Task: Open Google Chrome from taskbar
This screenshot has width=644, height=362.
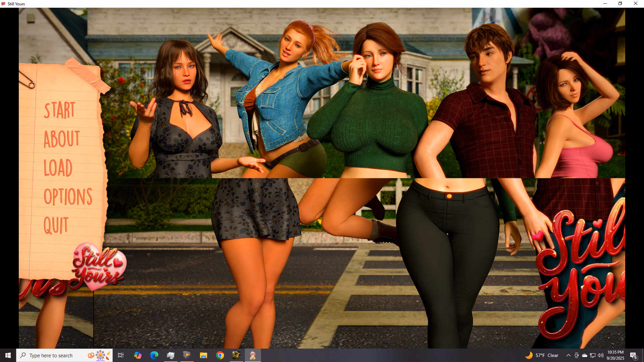Action: [x=220, y=355]
